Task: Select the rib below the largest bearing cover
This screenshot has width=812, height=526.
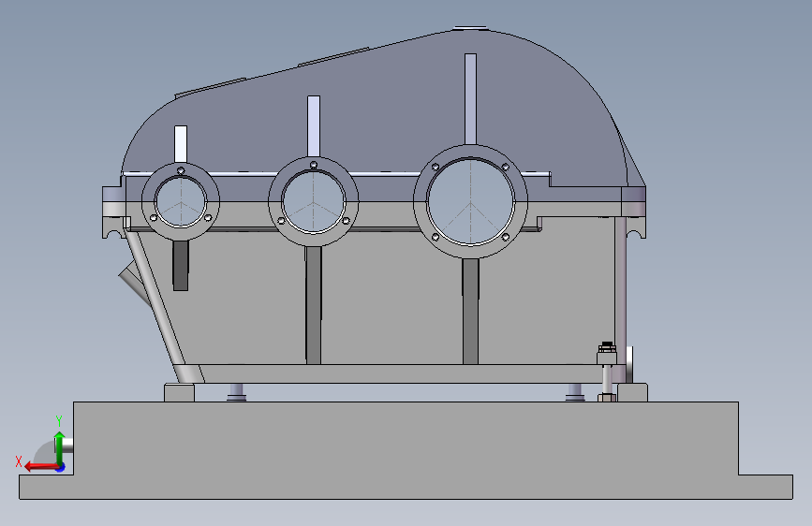Action: [x=470, y=311]
